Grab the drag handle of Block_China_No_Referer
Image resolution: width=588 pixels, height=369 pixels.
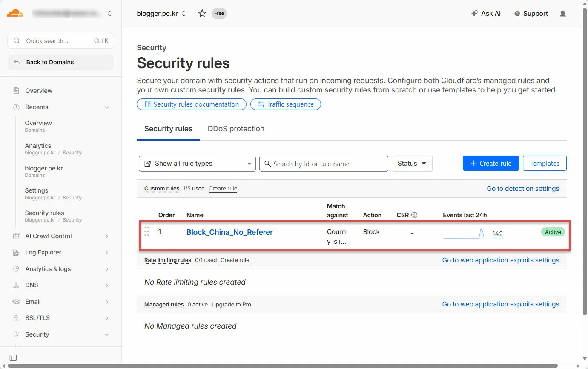click(x=147, y=231)
